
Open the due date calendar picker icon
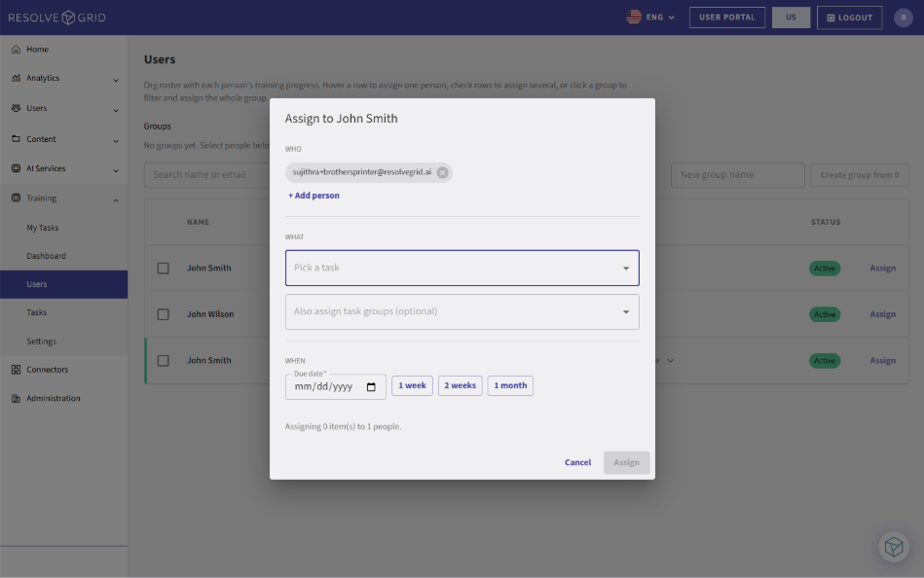(x=371, y=387)
